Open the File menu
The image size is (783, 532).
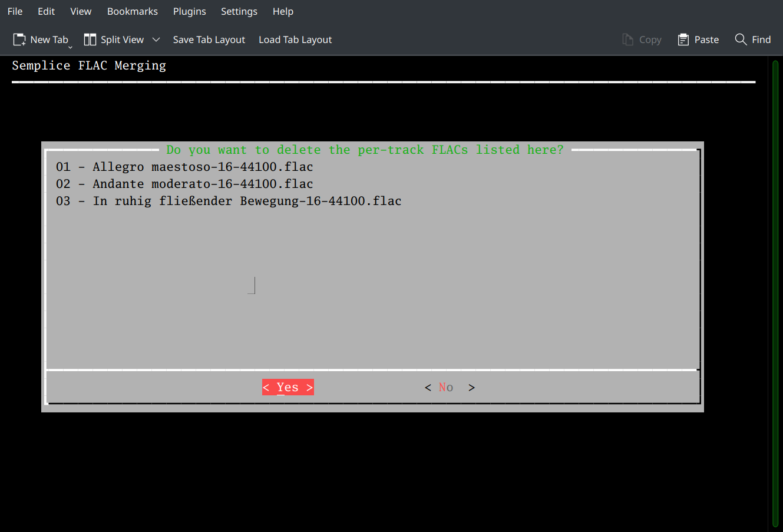[x=15, y=11]
